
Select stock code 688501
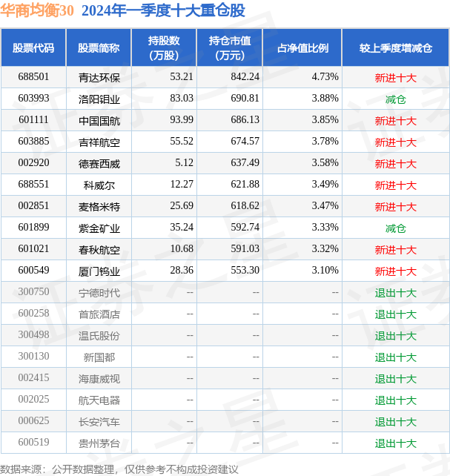[33, 77]
